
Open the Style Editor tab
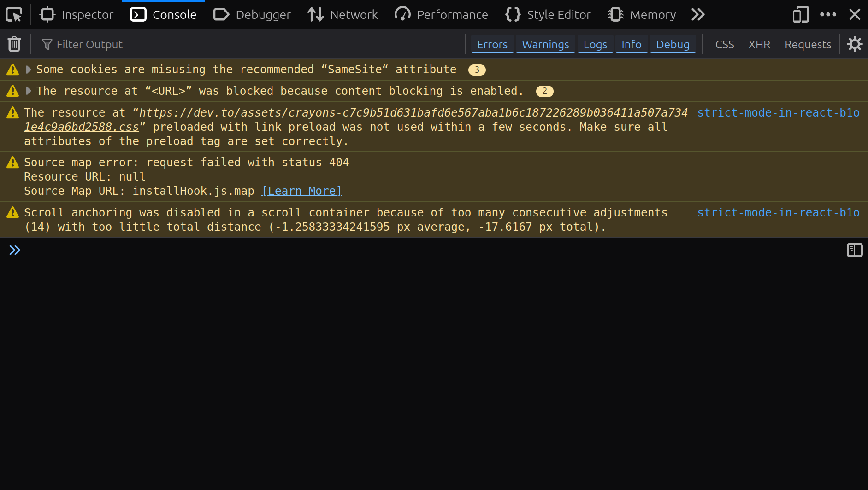548,15
